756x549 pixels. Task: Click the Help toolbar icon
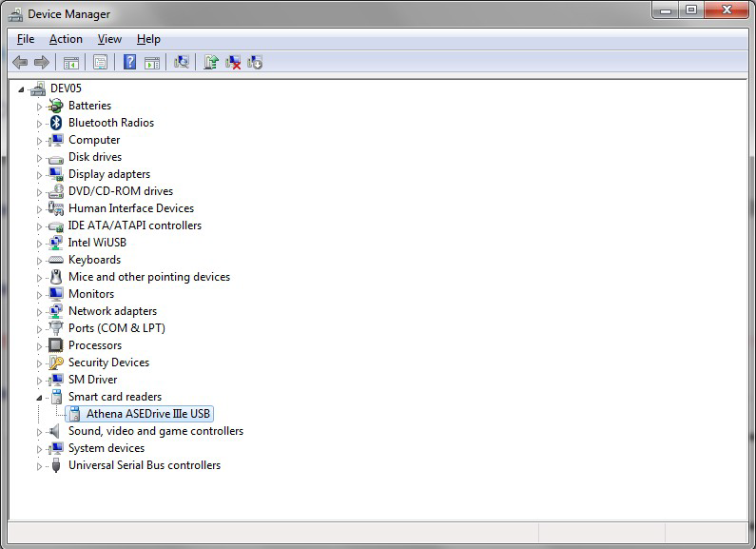129,63
